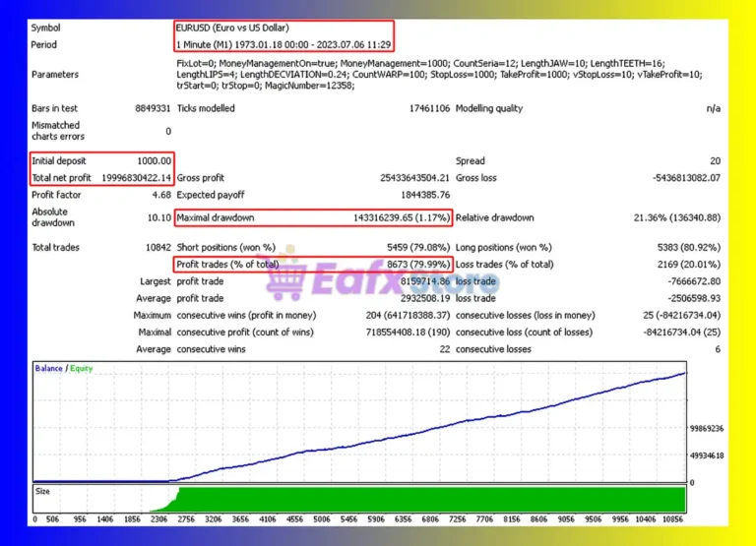
Task: Click the Gross profit value 25433643504.21
Action: [414, 178]
